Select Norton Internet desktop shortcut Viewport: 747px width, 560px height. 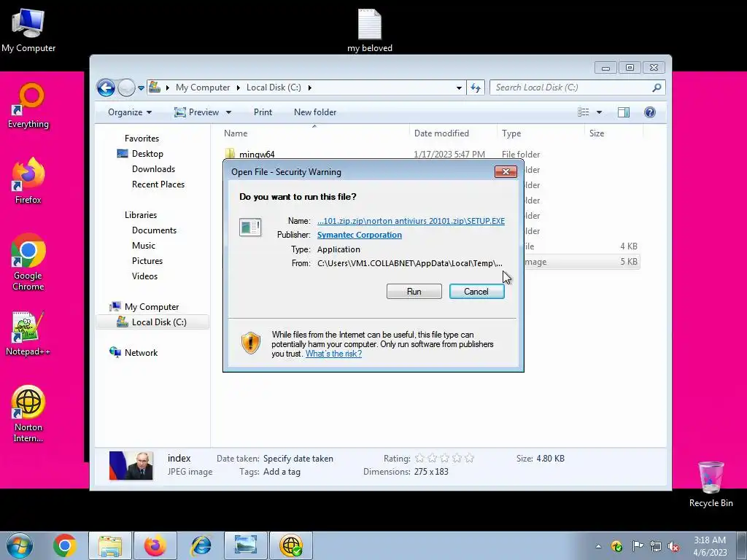28,414
